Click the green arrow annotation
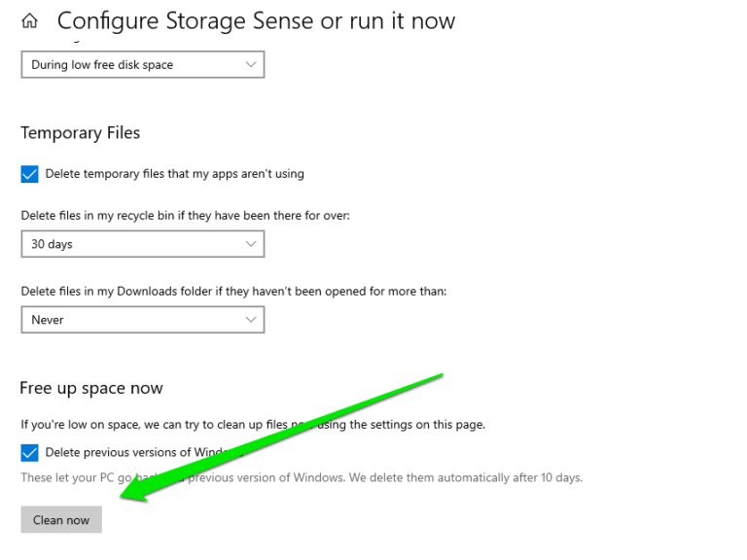 click(x=282, y=433)
